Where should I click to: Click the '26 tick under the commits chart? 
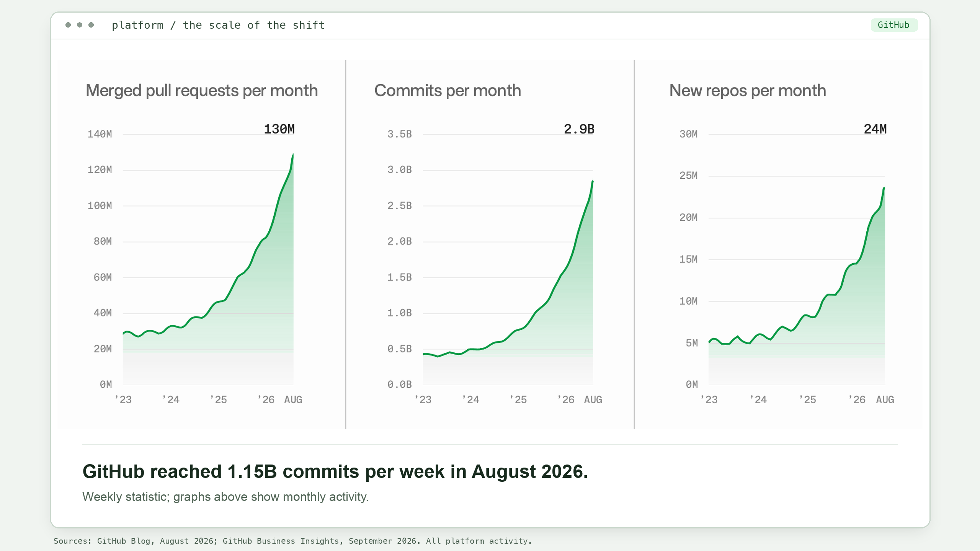tap(565, 400)
